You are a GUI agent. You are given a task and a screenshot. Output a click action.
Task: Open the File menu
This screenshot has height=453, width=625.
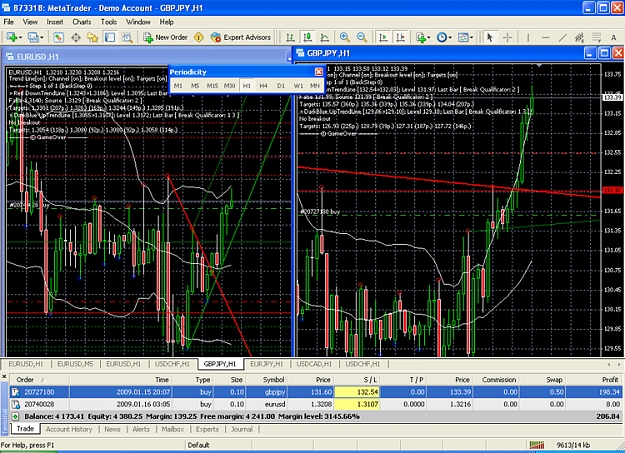tap(8, 22)
